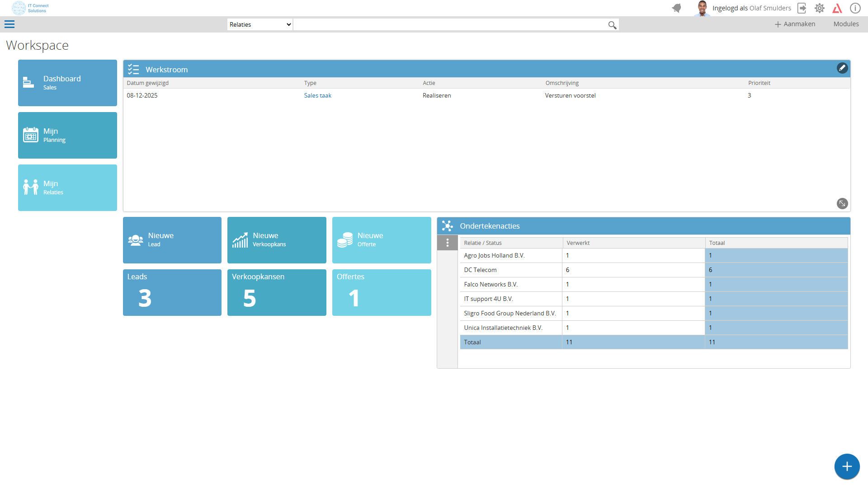
Task: Click Aanmaken in the top bar
Action: [794, 24]
